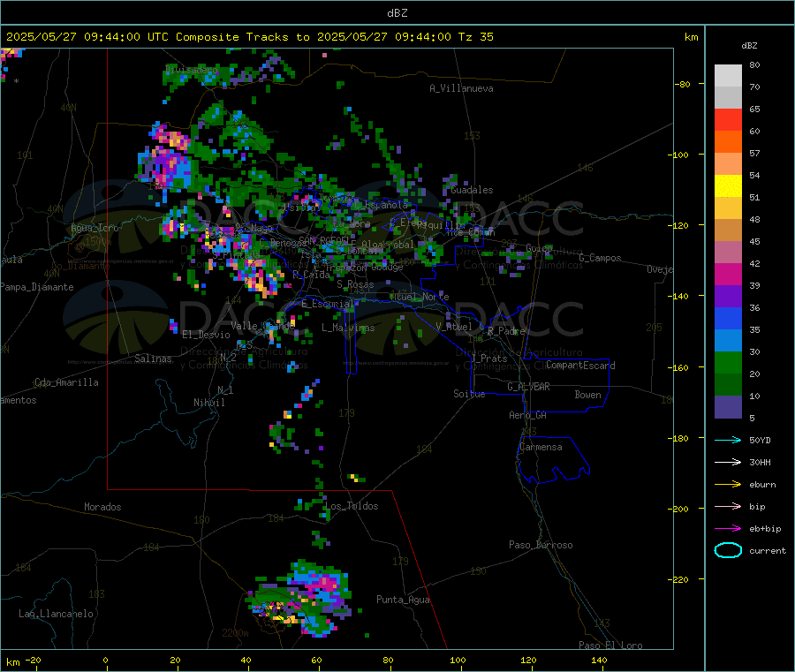Click the '140' tick on the bottom axis
Viewport: 795px width, 672px height.
[x=599, y=660]
